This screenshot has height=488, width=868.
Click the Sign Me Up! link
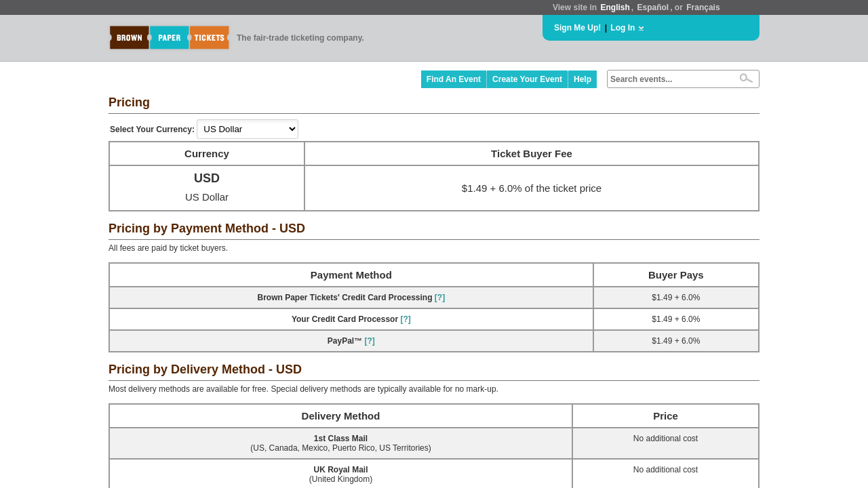(577, 28)
